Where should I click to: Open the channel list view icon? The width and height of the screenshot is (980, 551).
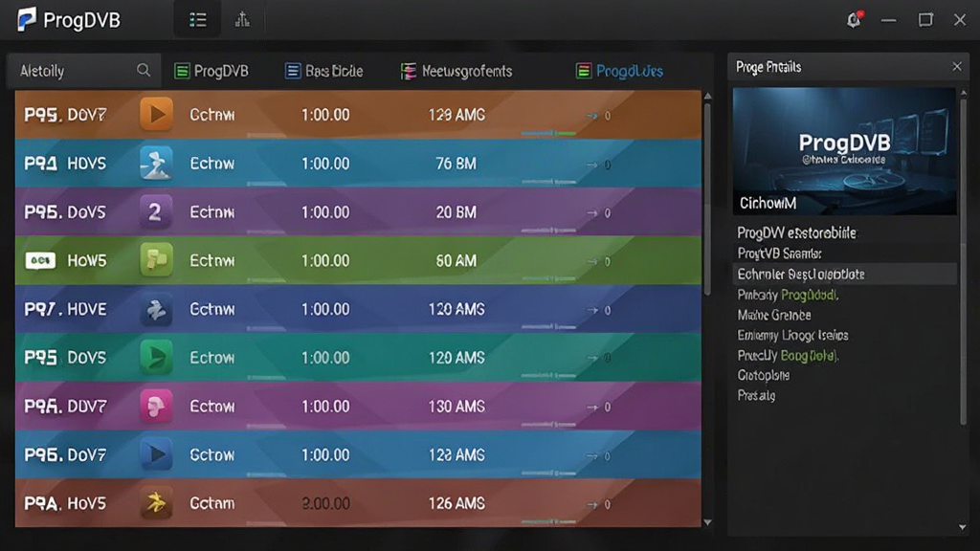coord(197,20)
